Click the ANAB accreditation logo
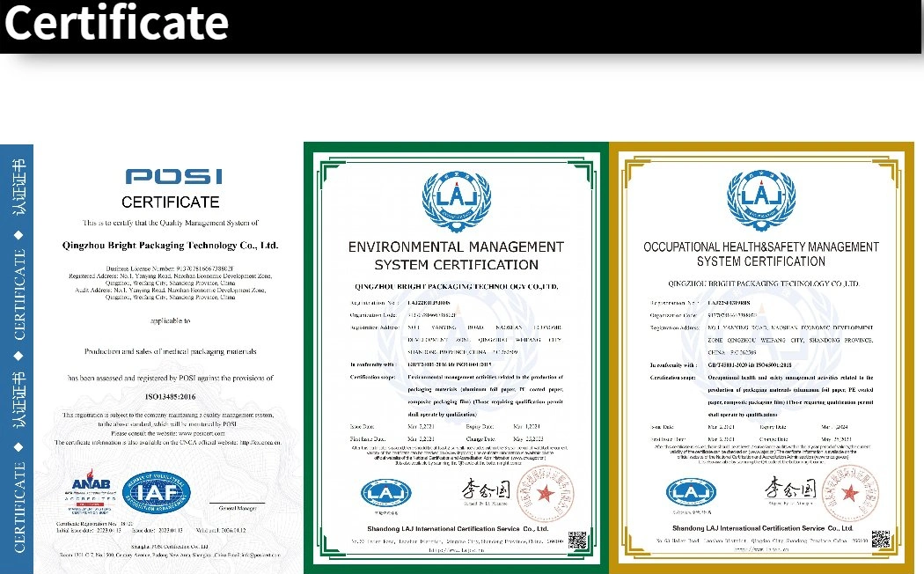Screen dimensions: 924x574 tap(91, 493)
